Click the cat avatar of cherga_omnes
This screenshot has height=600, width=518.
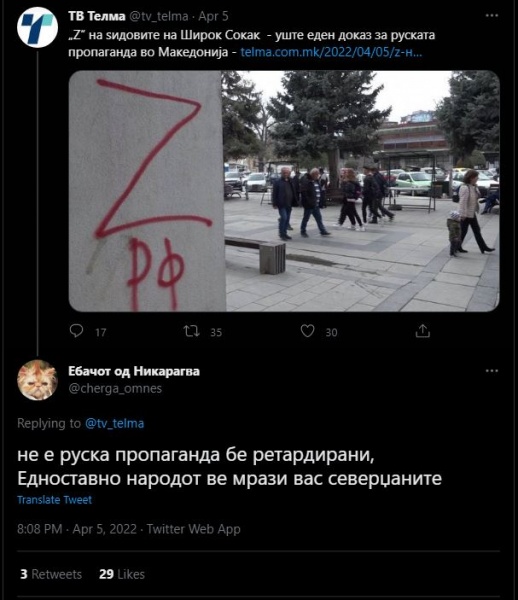(37, 380)
